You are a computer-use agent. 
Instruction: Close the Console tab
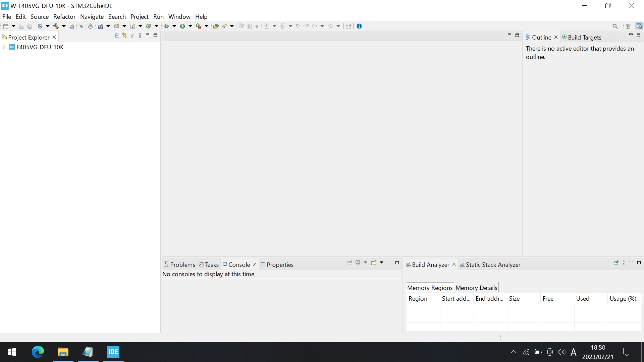[255, 264]
